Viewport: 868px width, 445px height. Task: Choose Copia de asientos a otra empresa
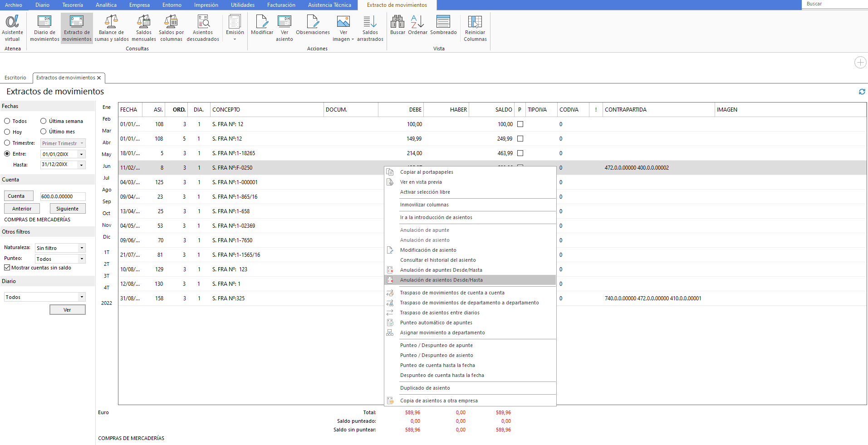tap(470, 401)
